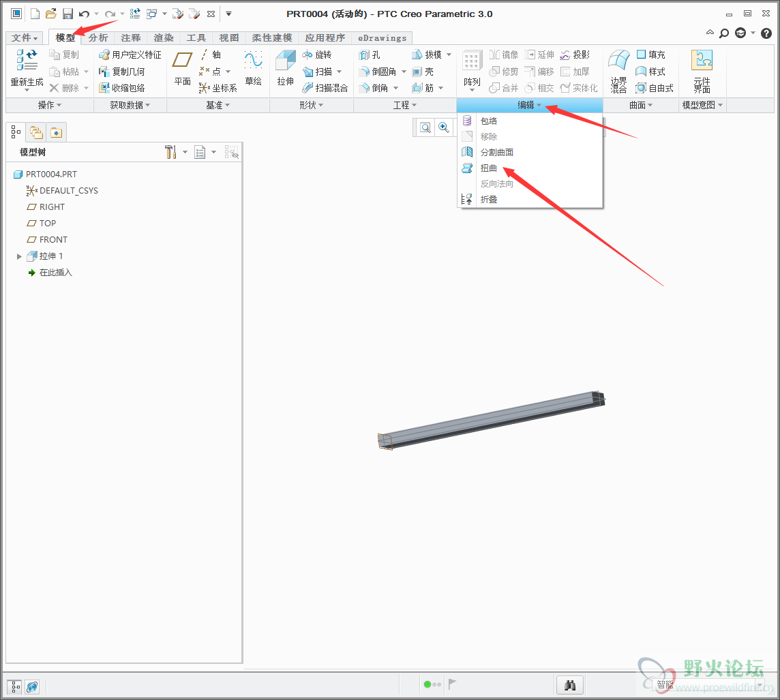
Task: Select the Coordinate System (坐标系) tool
Action: tap(218, 88)
